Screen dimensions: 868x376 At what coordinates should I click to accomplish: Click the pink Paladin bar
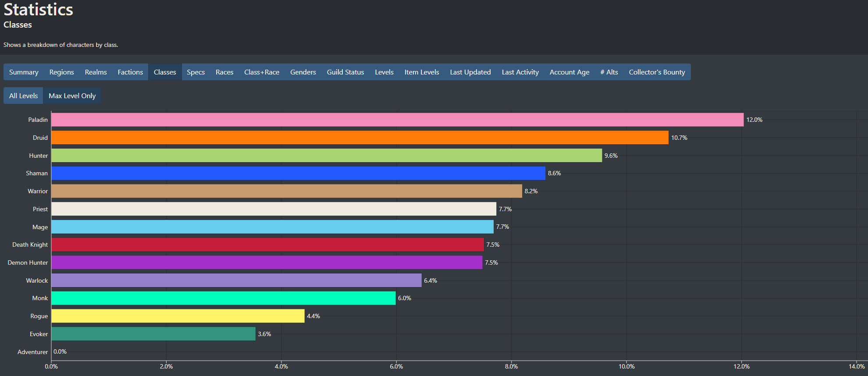click(398, 120)
